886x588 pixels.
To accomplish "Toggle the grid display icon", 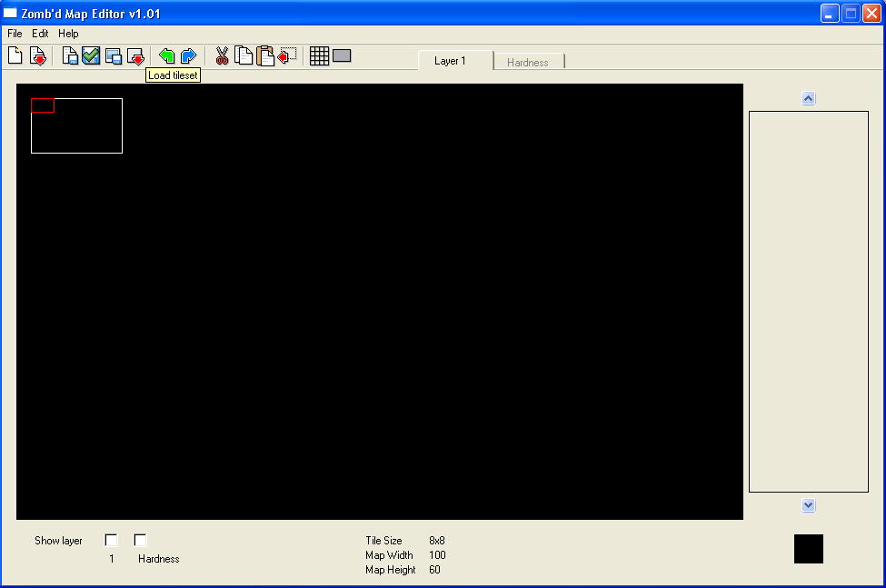I will (319, 56).
